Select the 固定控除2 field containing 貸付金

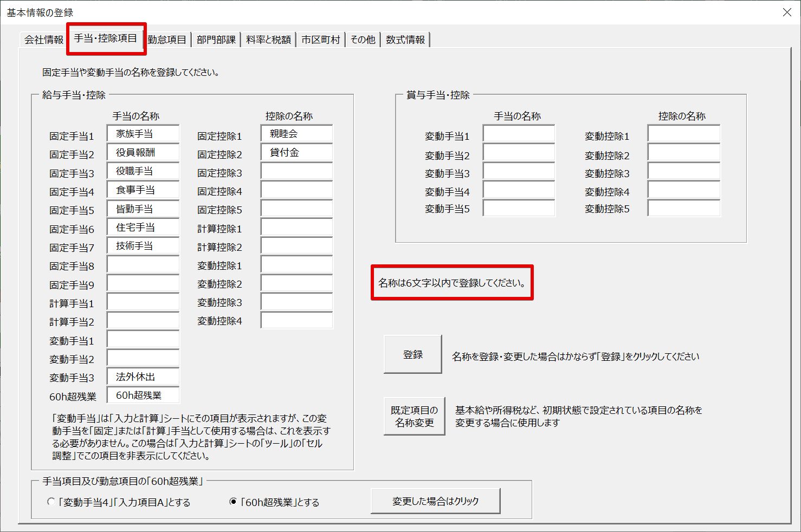tap(296, 153)
